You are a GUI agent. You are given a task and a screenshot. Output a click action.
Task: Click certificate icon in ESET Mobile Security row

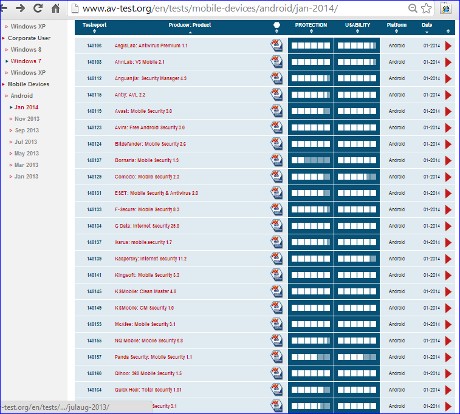coord(276,193)
